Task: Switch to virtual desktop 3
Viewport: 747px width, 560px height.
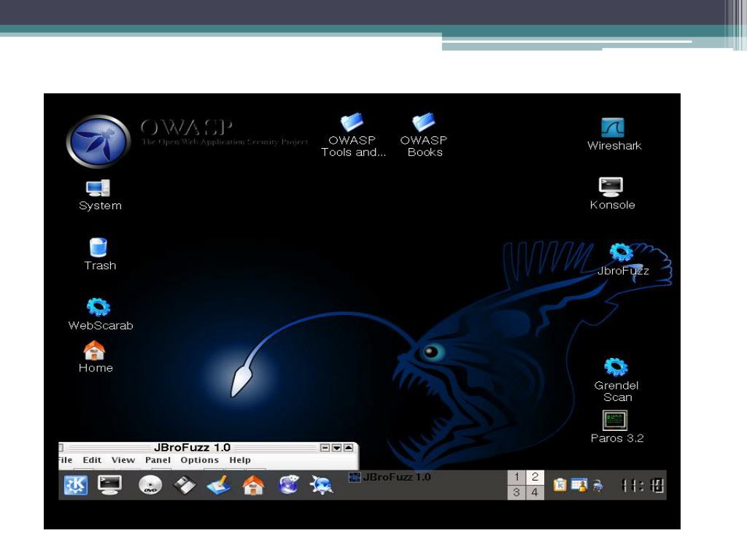Action: [517, 492]
